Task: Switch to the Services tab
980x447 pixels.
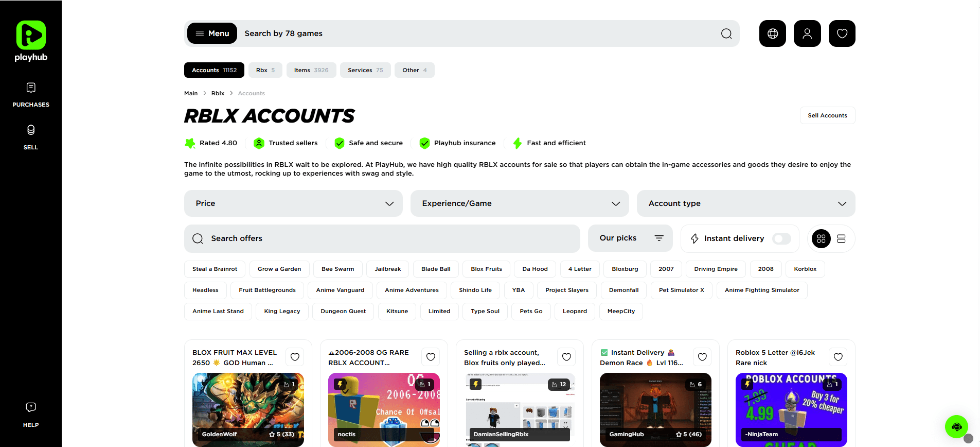Action: 365,70
